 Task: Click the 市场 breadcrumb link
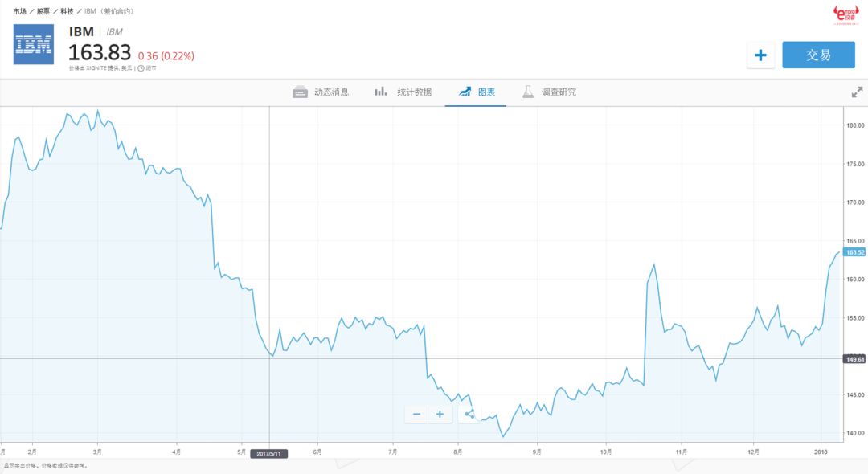tap(19, 11)
